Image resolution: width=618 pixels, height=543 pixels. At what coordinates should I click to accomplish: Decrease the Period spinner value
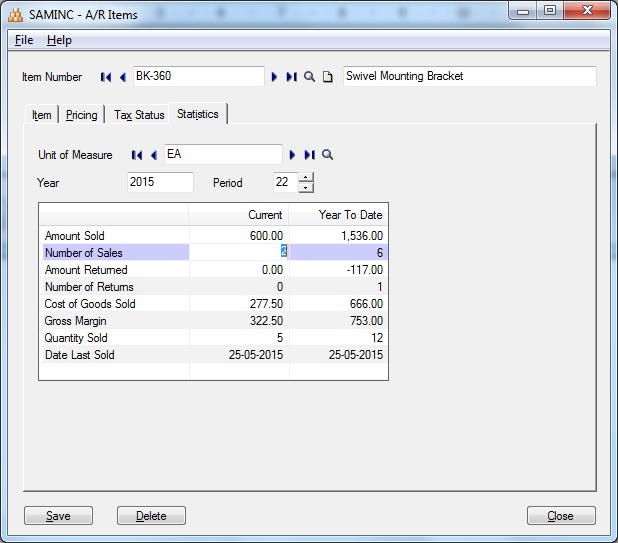[x=306, y=188]
